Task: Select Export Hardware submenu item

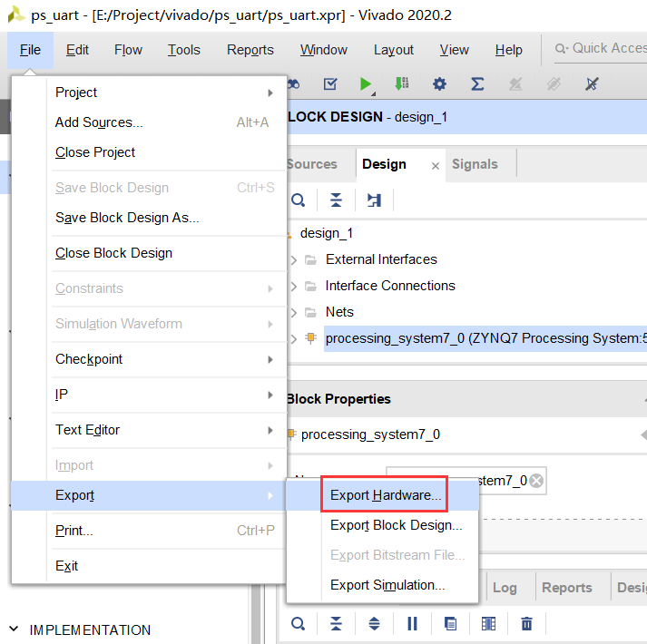Action: point(385,495)
